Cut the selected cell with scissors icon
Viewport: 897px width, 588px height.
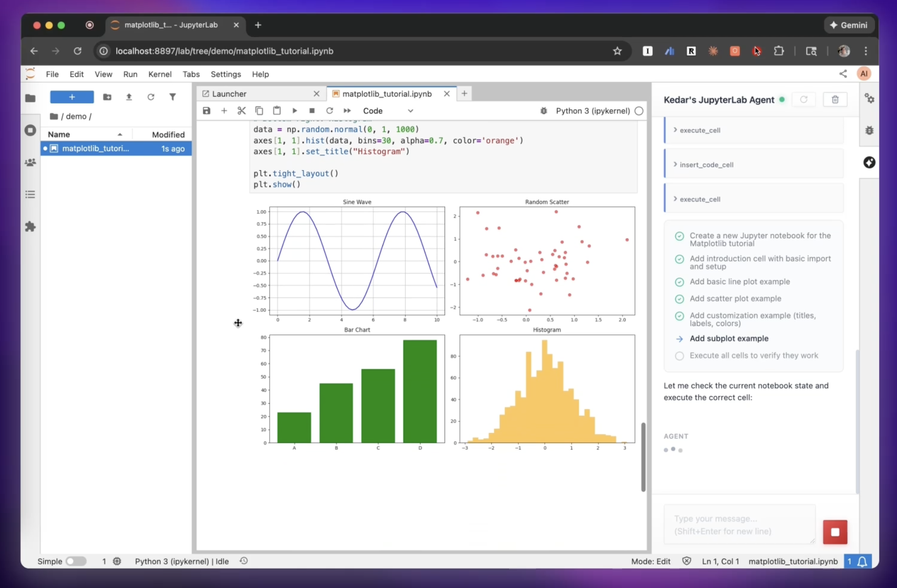(241, 111)
